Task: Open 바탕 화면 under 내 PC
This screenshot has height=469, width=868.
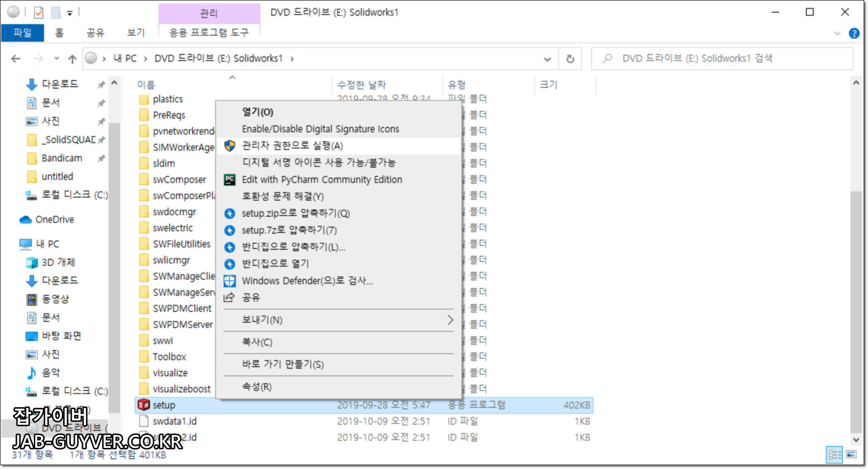Action: click(61, 335)
